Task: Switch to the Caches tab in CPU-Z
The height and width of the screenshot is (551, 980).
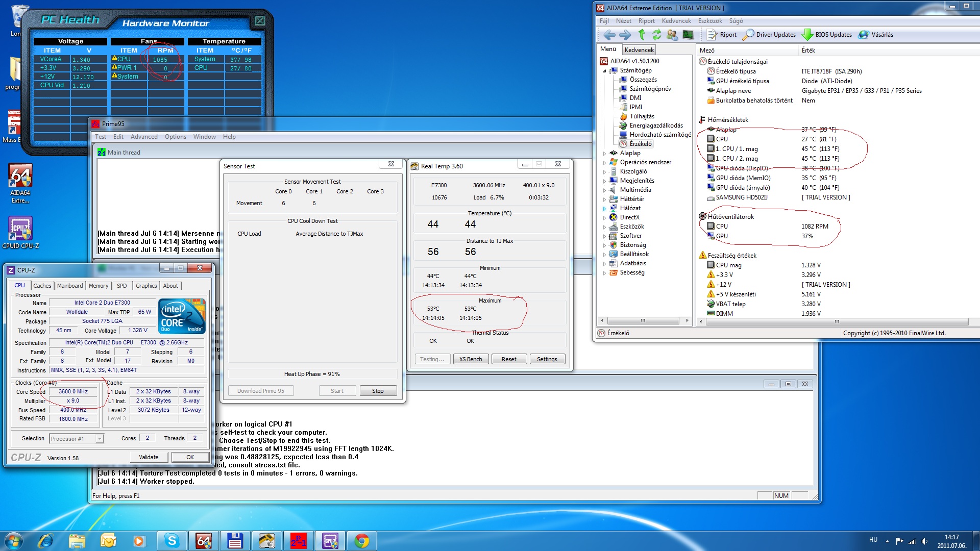Action: coord(42,286)
